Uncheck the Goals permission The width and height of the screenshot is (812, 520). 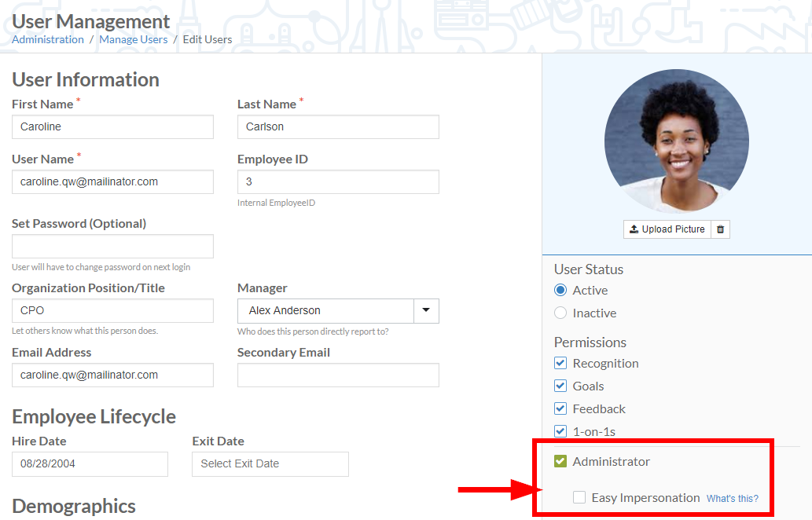click(560, 386)
